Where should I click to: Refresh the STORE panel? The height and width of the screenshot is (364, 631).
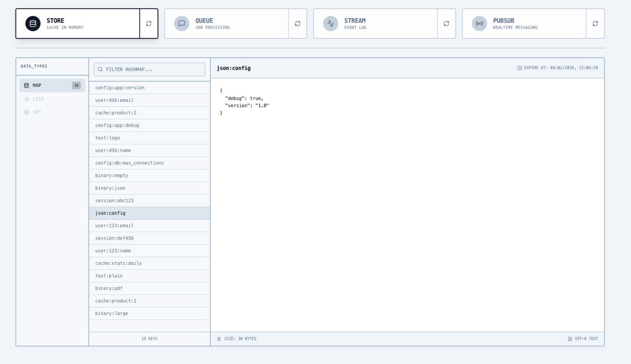coord(149,23)
